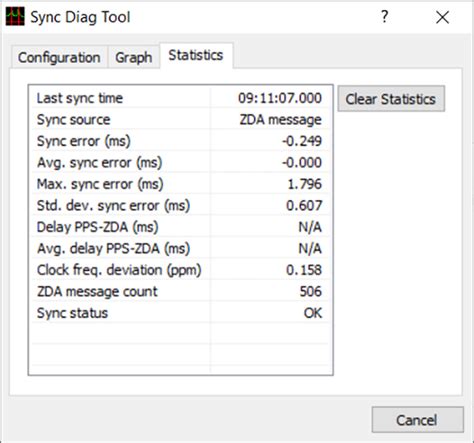
Task: Switch to the Configuration tab
Action: point(59,57)
